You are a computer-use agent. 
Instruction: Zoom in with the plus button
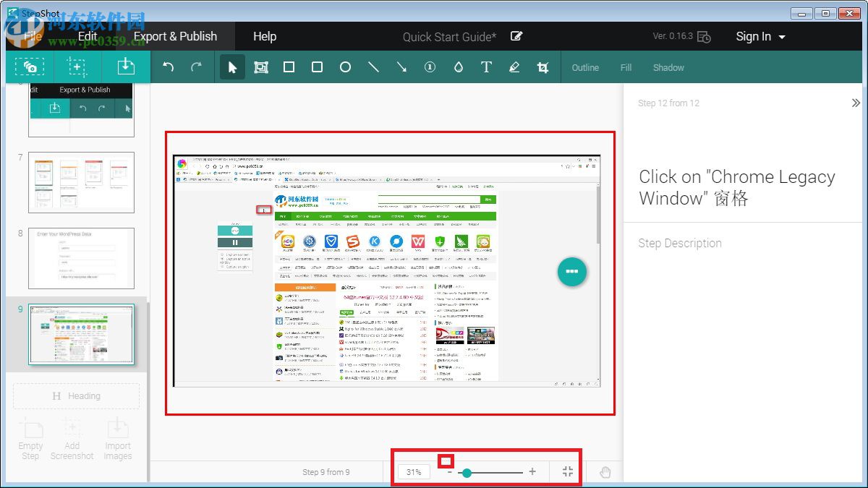click(x=532, y=471)
